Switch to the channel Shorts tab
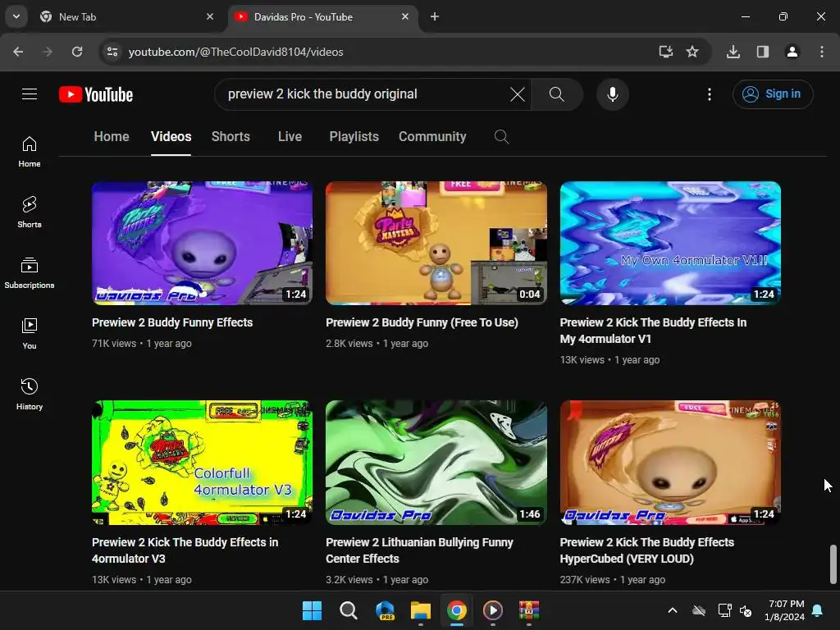The height and width of the screenshot is (630, 840). click(x=231, y=137)
